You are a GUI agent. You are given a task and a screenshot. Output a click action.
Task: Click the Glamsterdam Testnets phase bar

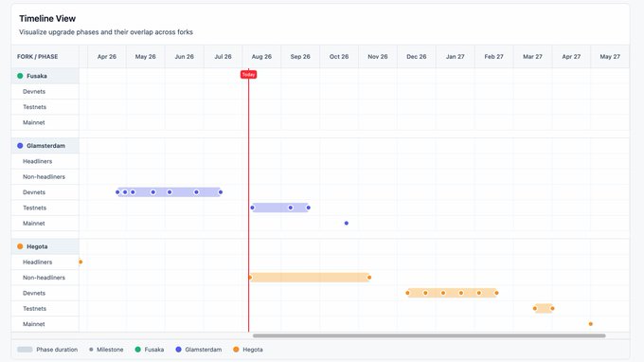[x=280, y=208]
